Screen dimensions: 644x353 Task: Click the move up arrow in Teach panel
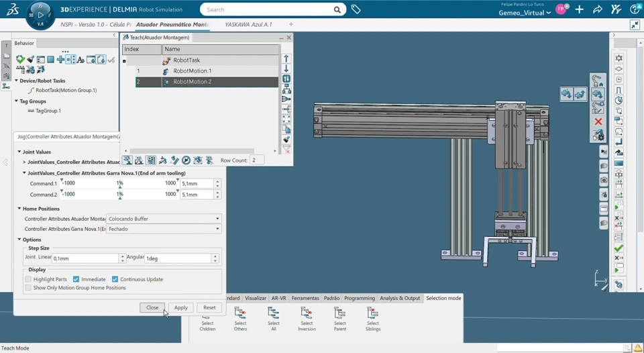286,59
